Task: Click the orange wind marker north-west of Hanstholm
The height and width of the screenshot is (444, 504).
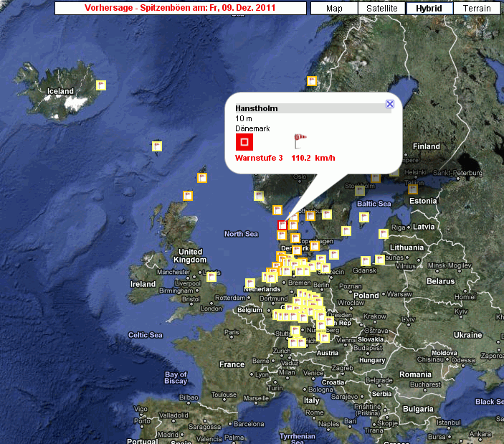Action: tap(277, 210)
